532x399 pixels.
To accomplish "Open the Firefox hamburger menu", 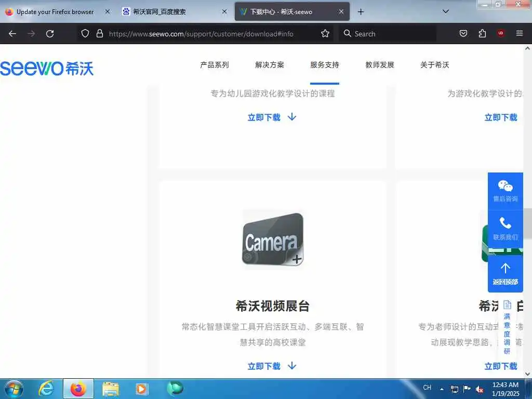I will [x=520, y=33].
